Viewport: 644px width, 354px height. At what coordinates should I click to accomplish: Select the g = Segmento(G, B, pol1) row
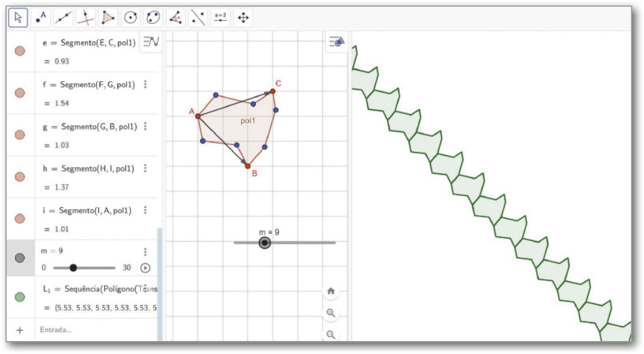82,135
